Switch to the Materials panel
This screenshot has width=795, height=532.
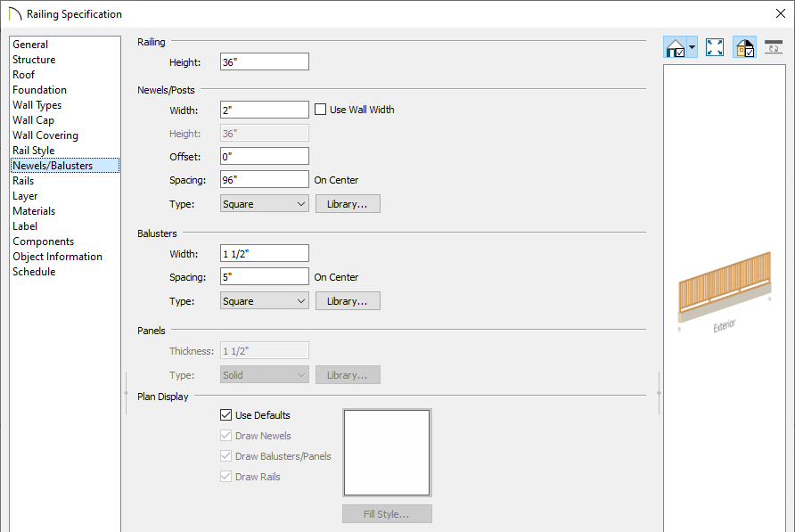pyautogui.click(x=34, y=211)
